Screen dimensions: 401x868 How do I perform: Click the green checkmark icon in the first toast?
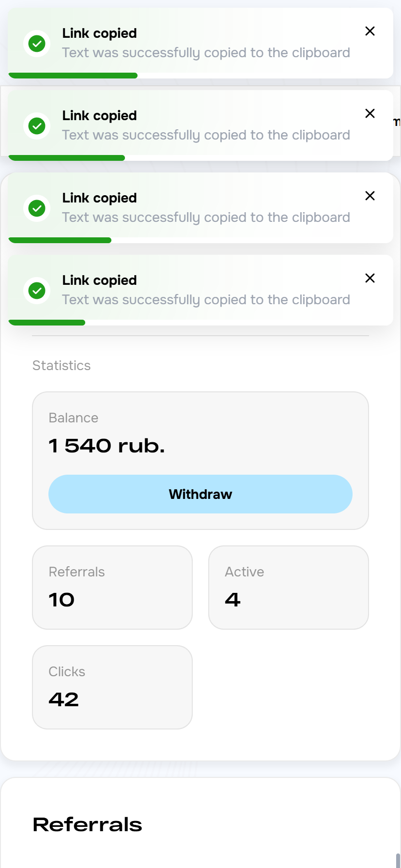[36, 43]
